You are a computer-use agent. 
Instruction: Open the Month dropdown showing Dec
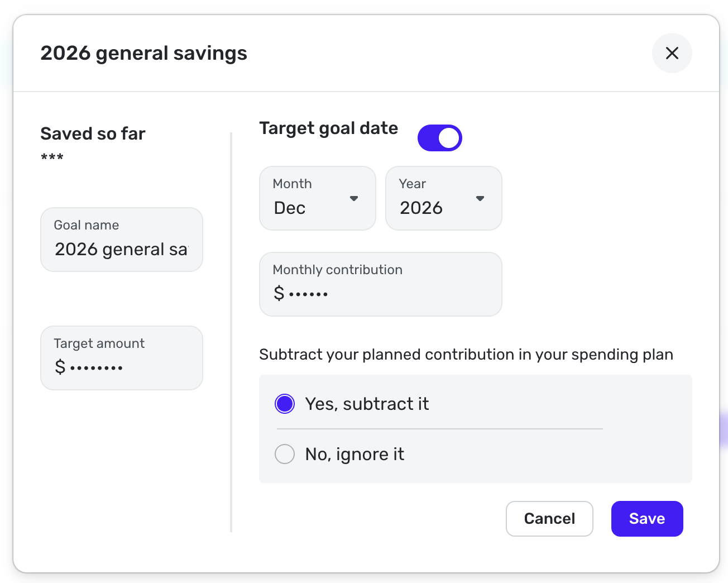pyautogui.click(x=317, y=198)
